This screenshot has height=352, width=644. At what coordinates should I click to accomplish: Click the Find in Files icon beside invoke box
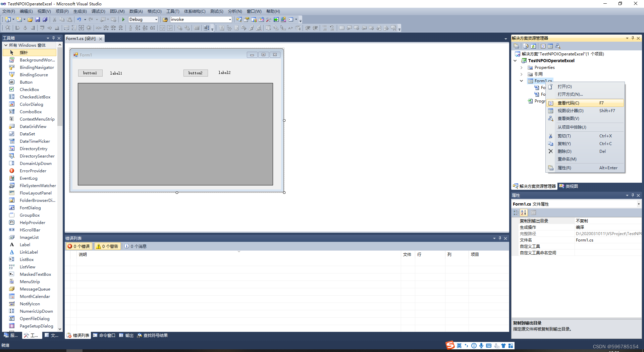[x=165, y=19]
